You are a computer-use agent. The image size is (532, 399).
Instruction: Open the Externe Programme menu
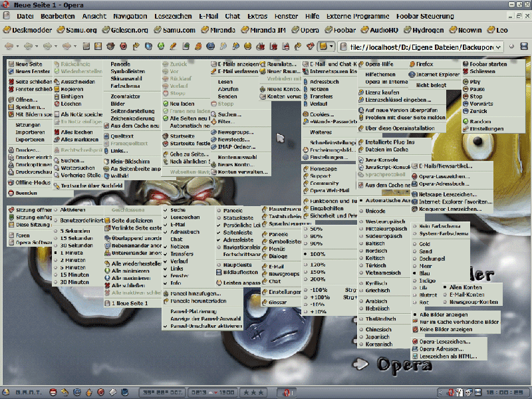(358, 16)
